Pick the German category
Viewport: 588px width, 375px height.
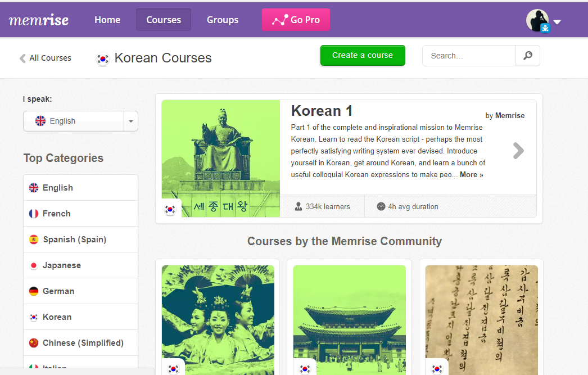point(80,291)
